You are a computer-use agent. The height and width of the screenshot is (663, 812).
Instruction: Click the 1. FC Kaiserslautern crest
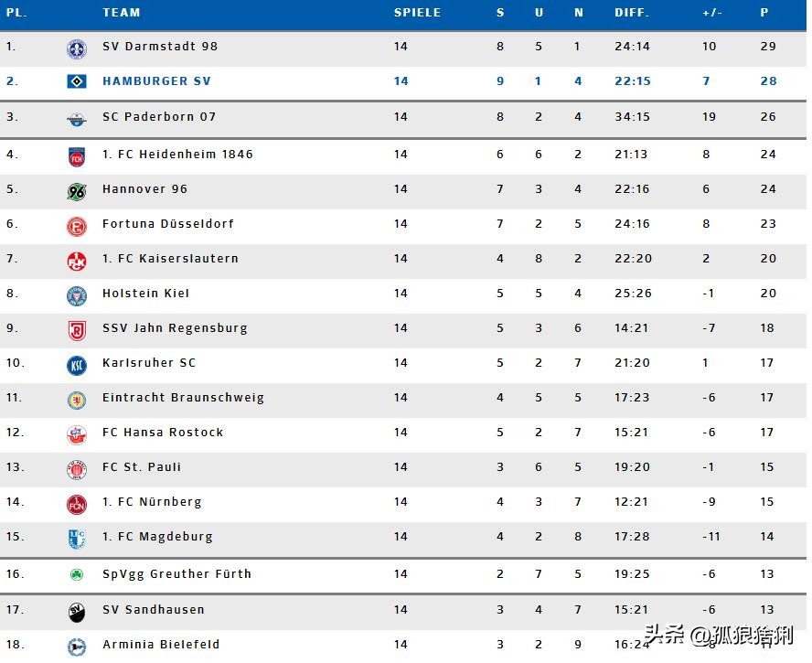pos(77,261)
